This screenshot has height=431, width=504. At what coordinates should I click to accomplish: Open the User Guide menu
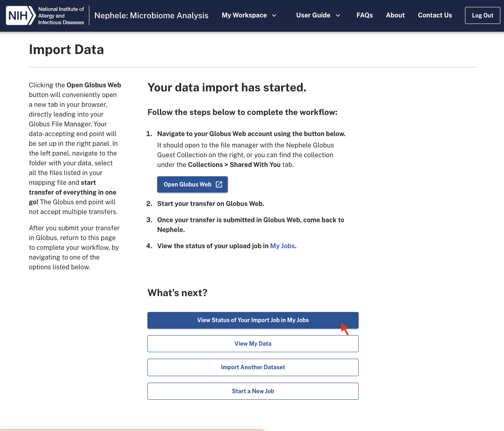click(313, 15)
